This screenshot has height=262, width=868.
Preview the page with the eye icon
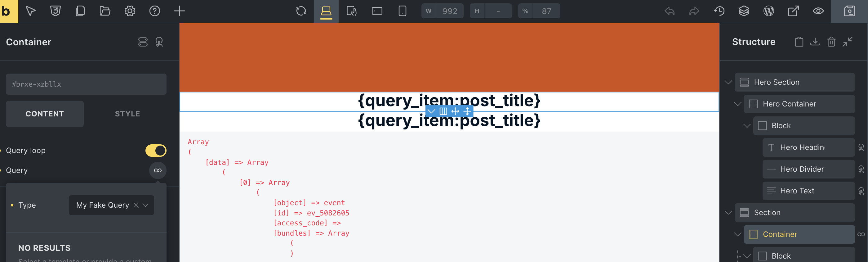(x=818, y=11)
